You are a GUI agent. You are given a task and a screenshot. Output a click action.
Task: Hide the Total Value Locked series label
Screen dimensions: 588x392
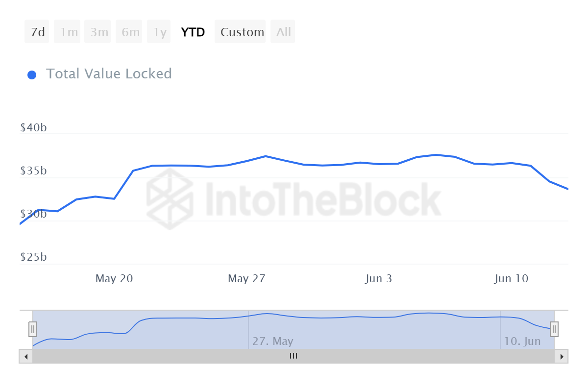pos(109,74)
